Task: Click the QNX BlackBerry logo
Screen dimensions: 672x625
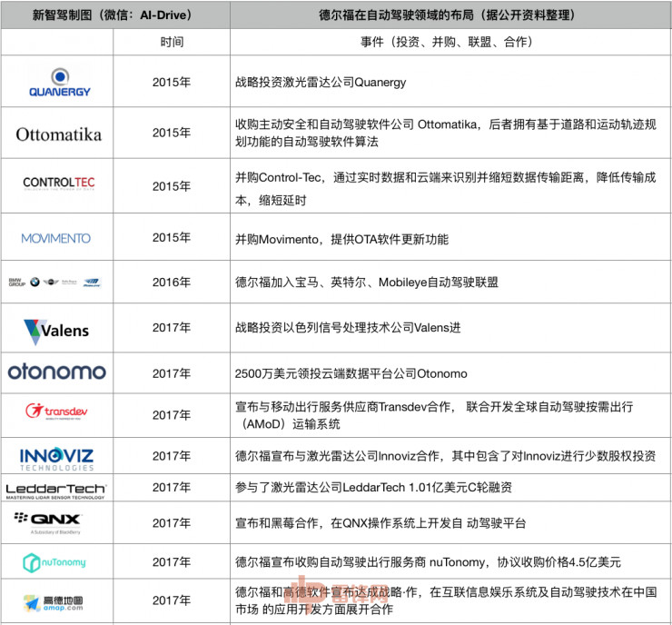Action: (x=56, y=522)
